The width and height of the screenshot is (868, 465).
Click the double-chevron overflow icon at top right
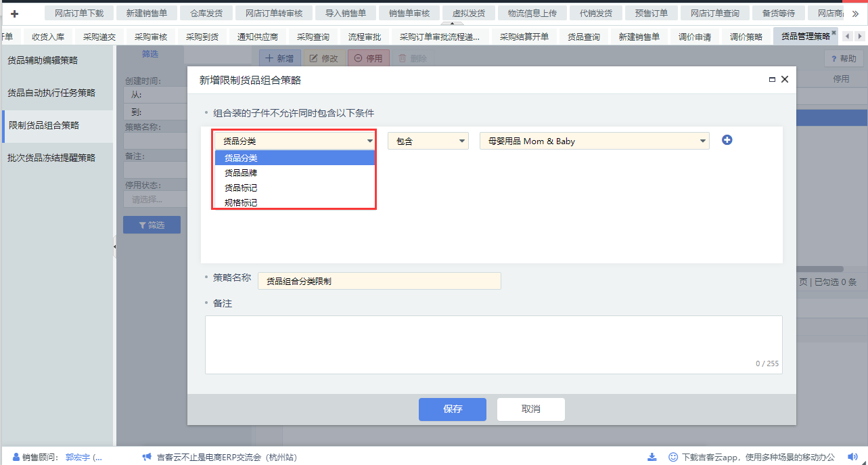(x=855, y=14)
